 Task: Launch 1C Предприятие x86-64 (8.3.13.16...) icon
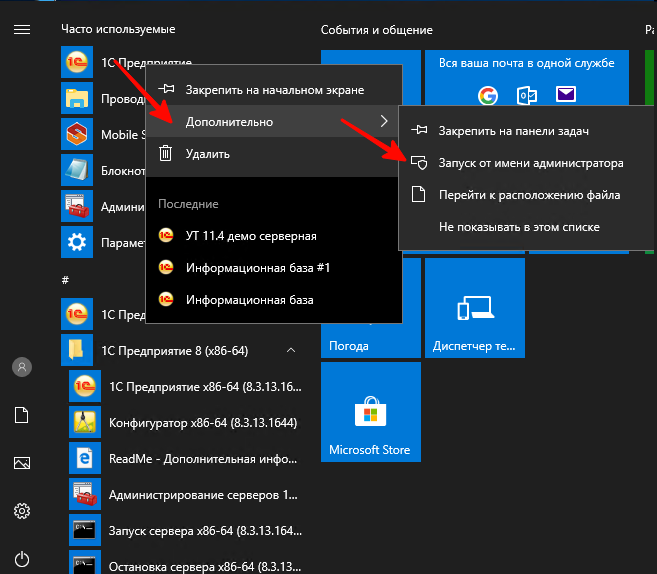click(85, 386)
